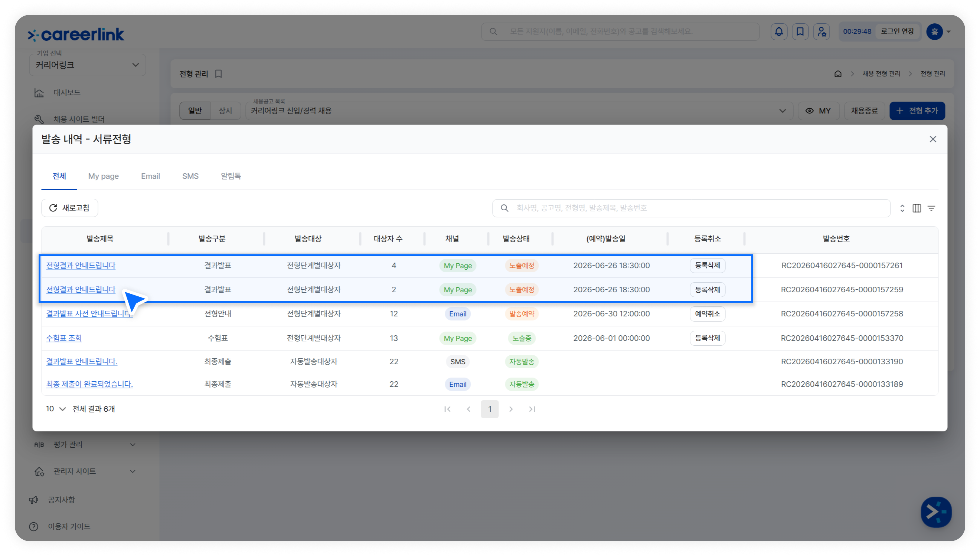Bookmark the 전형 관리 page

point(219,74)
